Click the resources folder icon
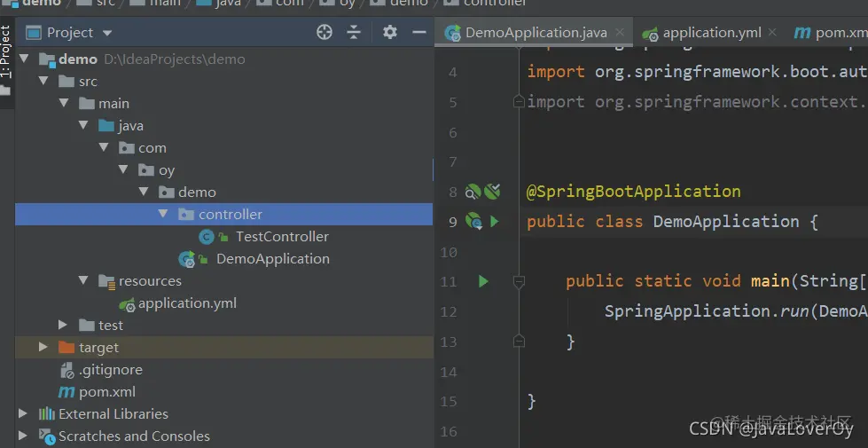868x448 pixels. click(107, 281)
